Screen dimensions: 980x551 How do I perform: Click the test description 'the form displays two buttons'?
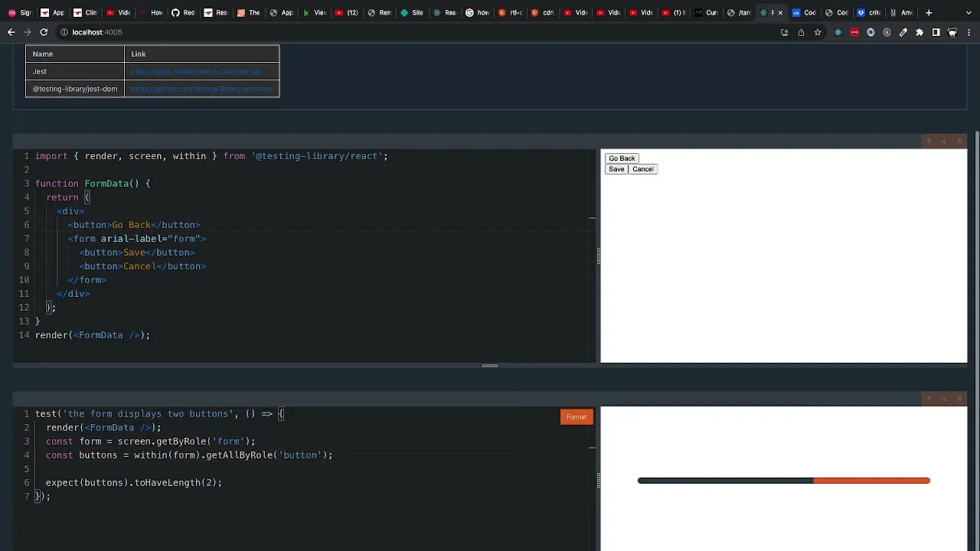click(149, 414)
